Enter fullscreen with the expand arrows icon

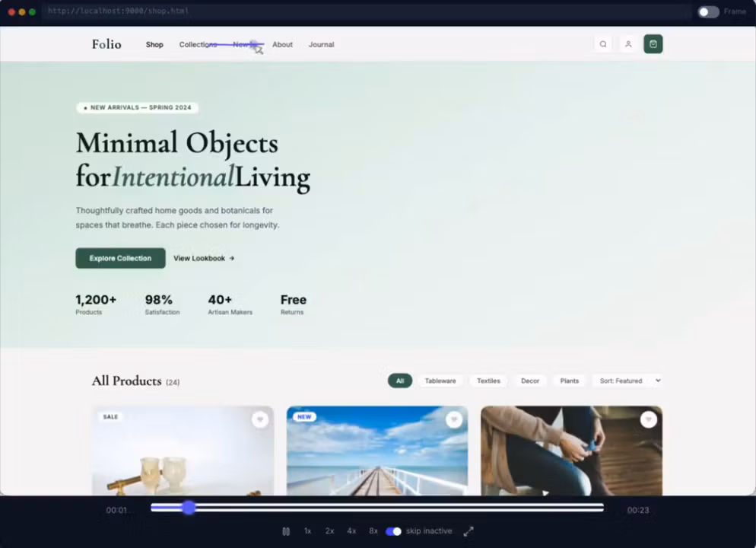click(x=469, y=531)
